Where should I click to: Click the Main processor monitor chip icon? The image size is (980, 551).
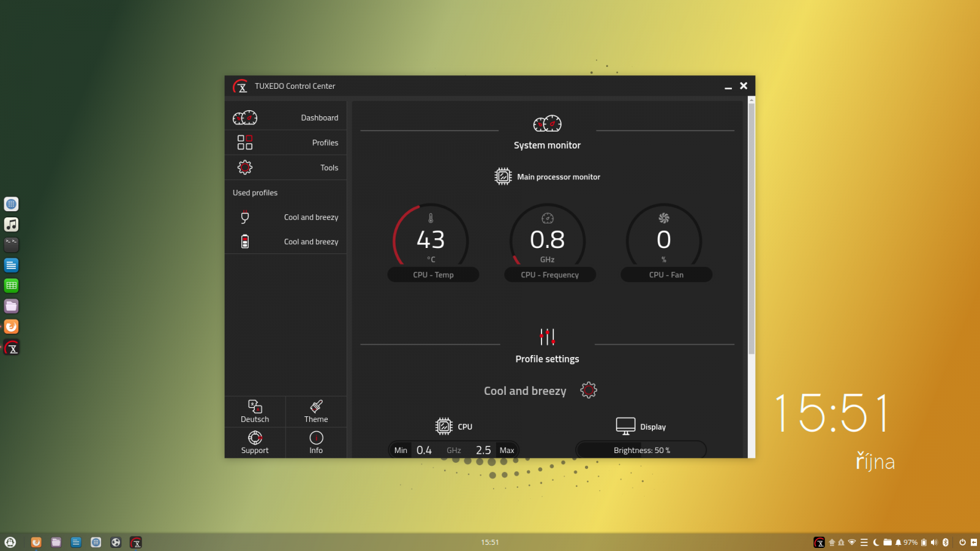pos(503,176)
